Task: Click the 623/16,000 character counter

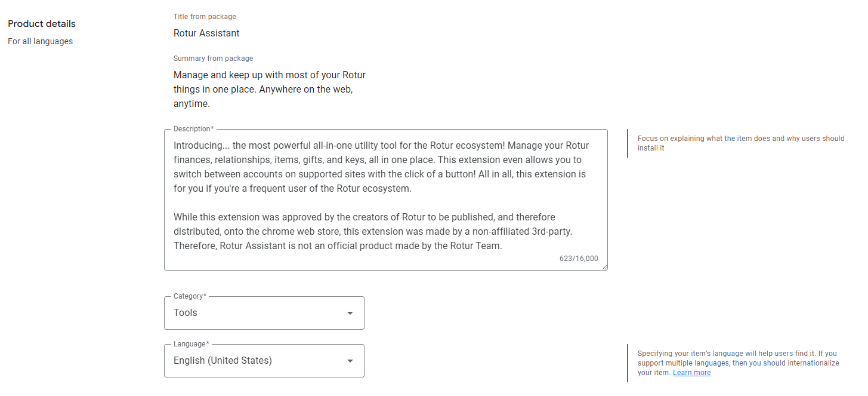Action: (579, 259)
